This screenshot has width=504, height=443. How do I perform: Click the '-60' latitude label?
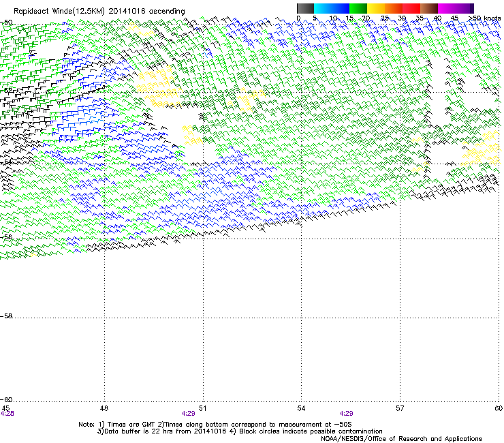(x=6, y=399)
